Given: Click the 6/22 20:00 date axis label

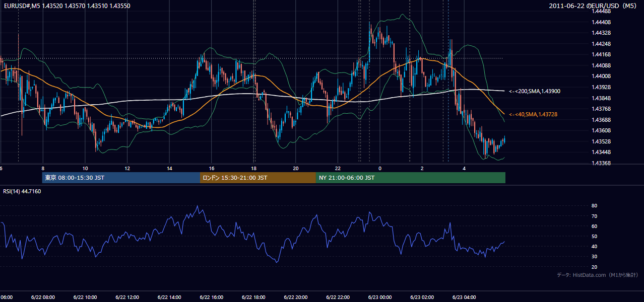Looking at the screenshot, I should tap(296, 297).
